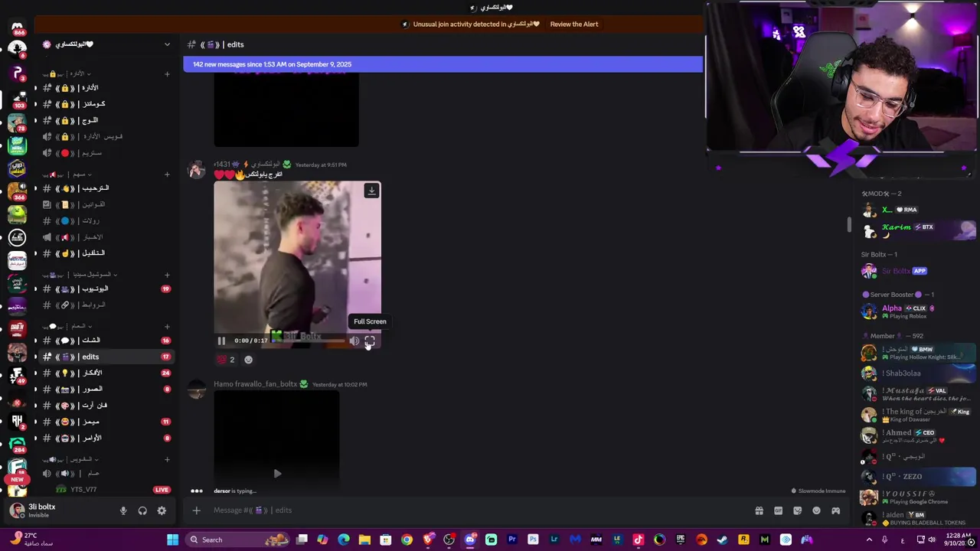Create channel in the الأداره category

[x=167, y=74]
